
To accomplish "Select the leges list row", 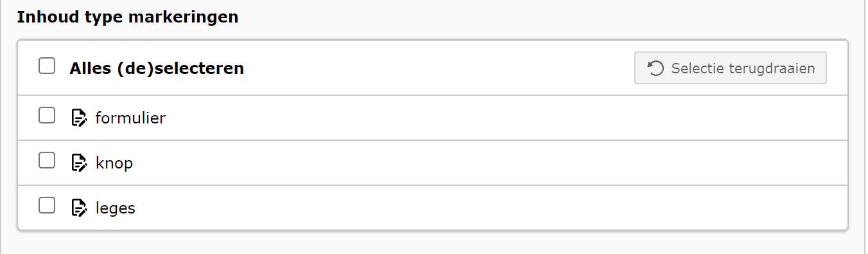I will (x=433, y=208).
